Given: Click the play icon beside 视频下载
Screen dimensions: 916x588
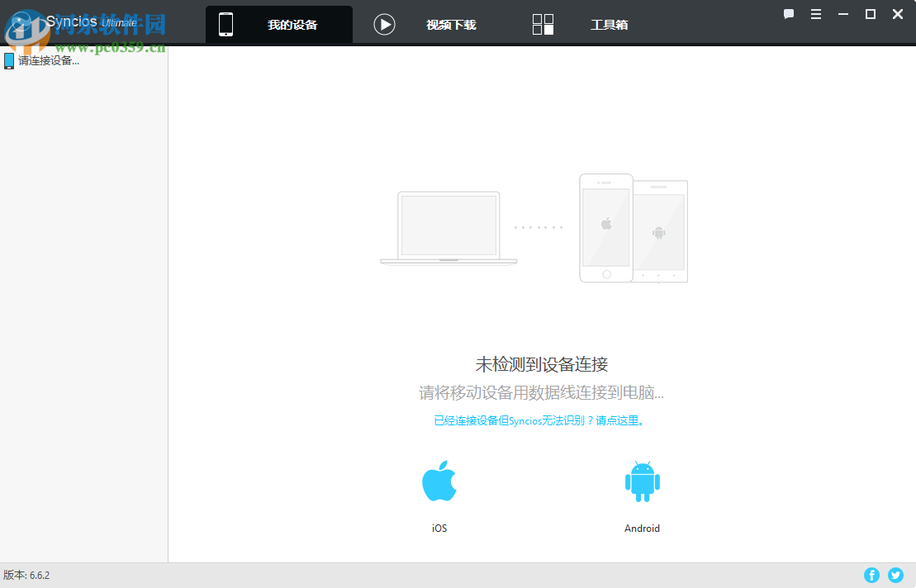Looking at the screenshot, I should click(x=384, y=24).
